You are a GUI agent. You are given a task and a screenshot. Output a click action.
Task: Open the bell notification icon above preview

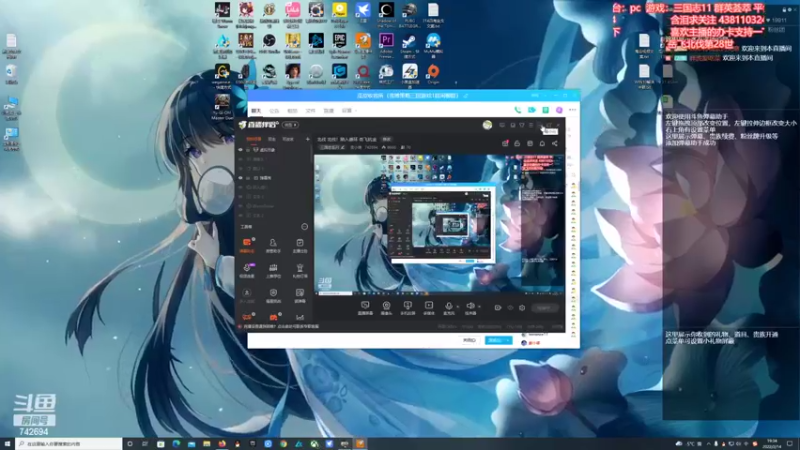[542, 144]
